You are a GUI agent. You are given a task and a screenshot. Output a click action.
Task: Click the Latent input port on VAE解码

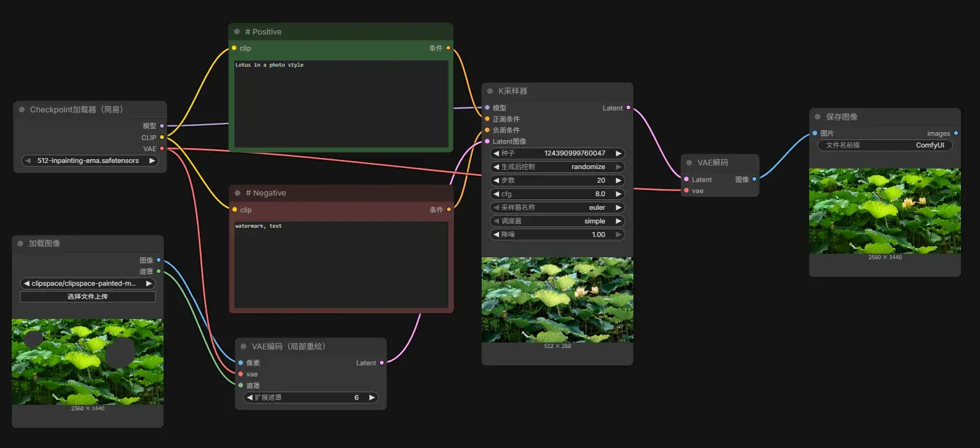click(686, 180)
